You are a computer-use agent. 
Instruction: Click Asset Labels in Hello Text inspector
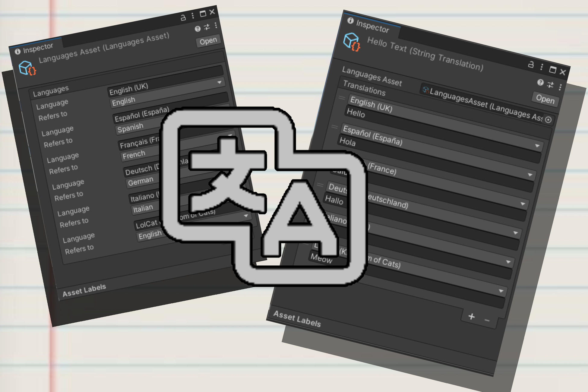click(x=297, y=319)
